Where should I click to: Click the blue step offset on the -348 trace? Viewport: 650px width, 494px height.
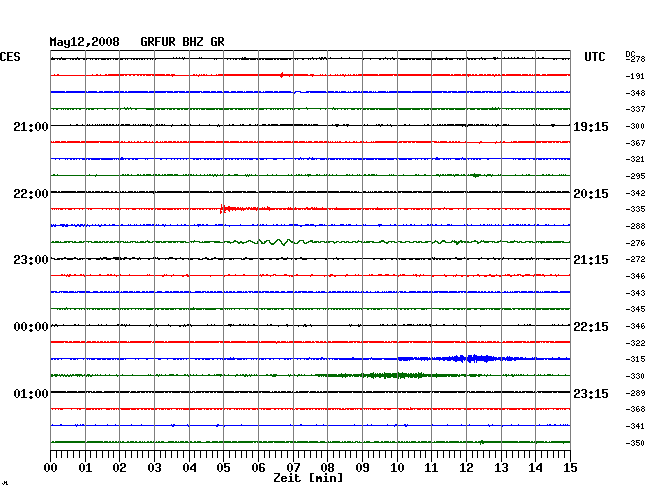click(x=297, y=92)
